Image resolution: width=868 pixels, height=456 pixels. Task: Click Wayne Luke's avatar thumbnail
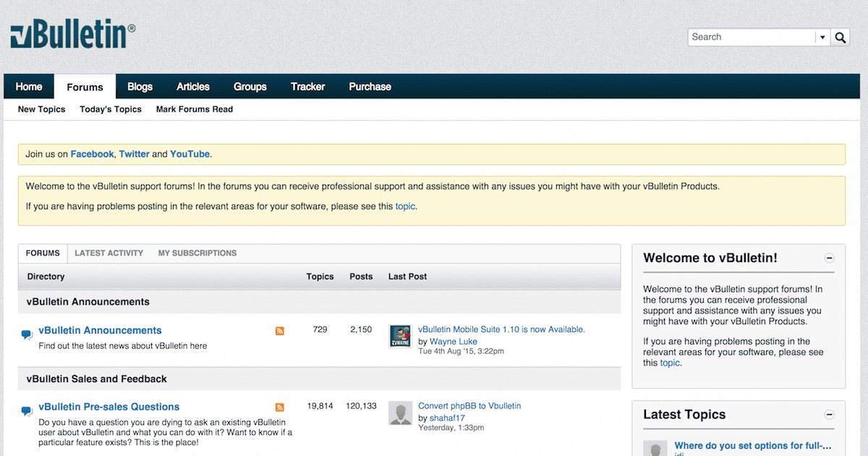point(401,337)
